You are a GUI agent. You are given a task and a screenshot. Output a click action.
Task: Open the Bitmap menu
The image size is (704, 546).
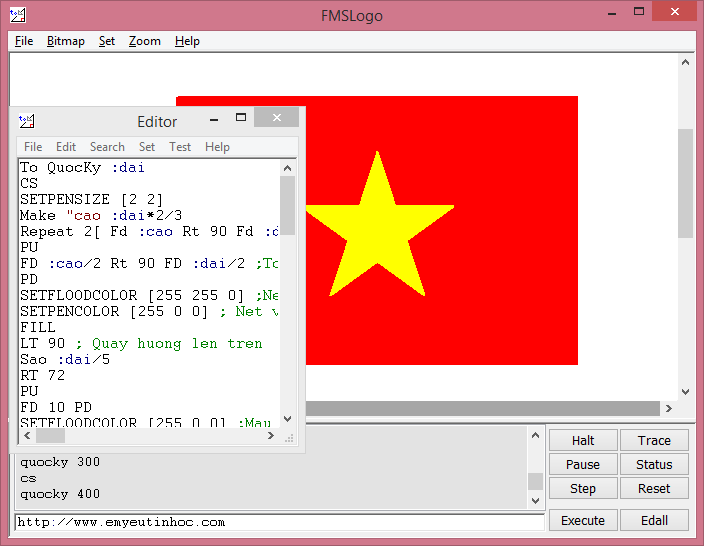tap(66, 41)
